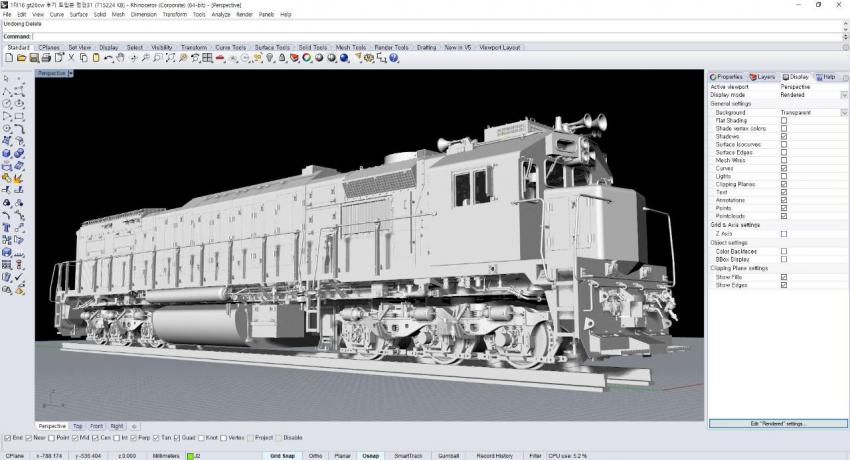Open the Perspective viewport title menu arrow
This screenshot has height=460, width=850.
[x=71, y=73]
